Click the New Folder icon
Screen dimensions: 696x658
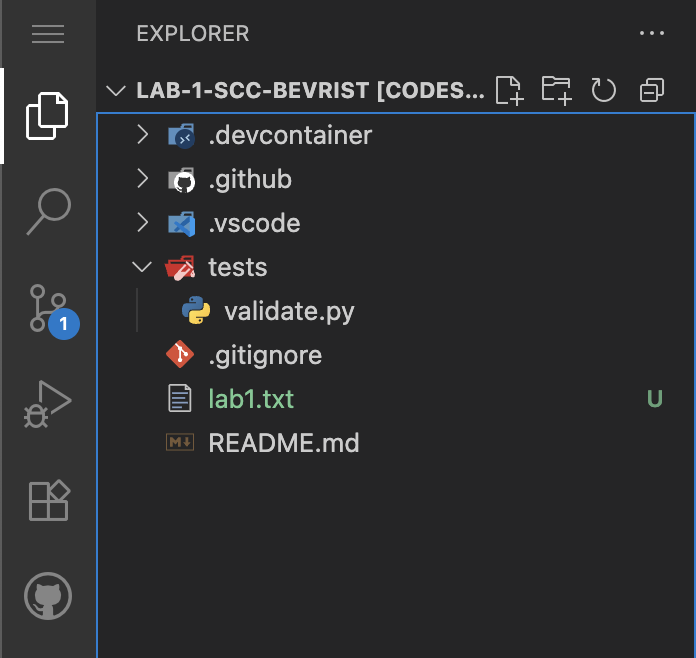[556, 91]
